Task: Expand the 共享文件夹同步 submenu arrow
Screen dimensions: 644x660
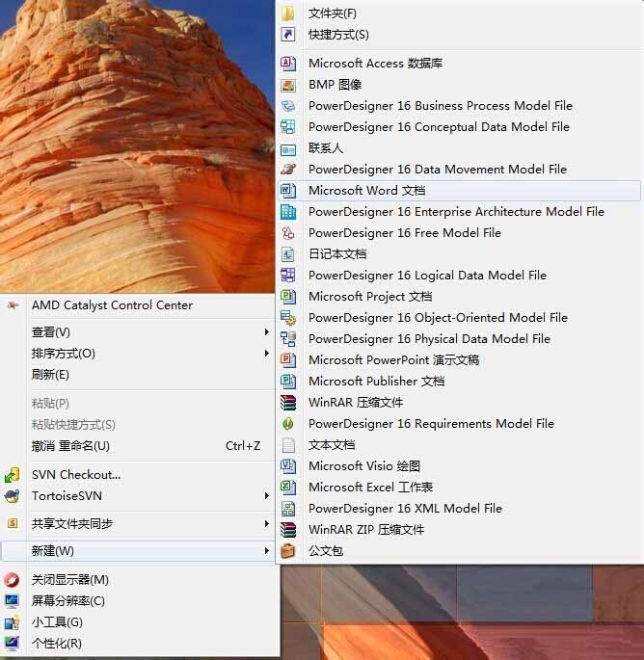Action: pos(267,523)
